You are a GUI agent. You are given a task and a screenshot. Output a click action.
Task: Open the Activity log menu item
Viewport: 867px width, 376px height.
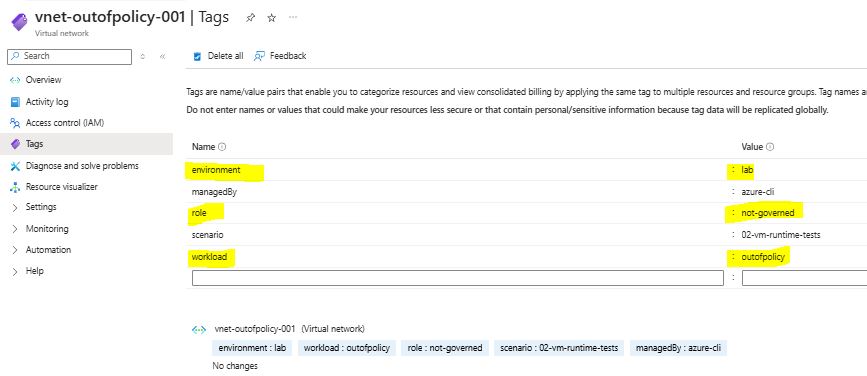click(x=47, y=102)
